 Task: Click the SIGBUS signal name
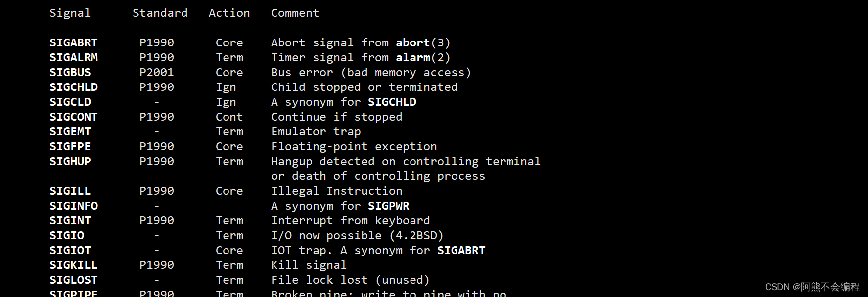point(70,73)
